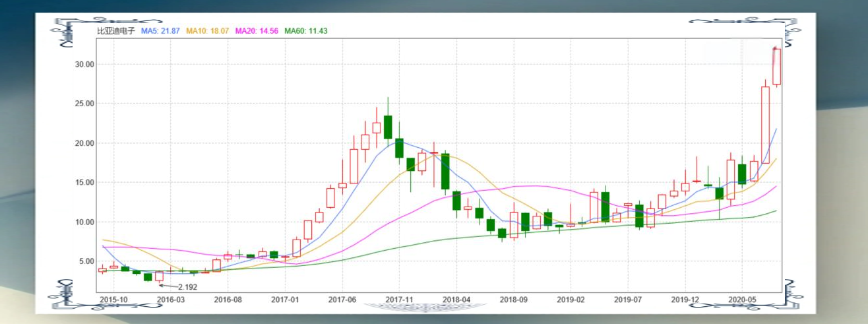Click the 2017-11 date axis label
Viewport: 868px width, 324px height.
(399, 300)
